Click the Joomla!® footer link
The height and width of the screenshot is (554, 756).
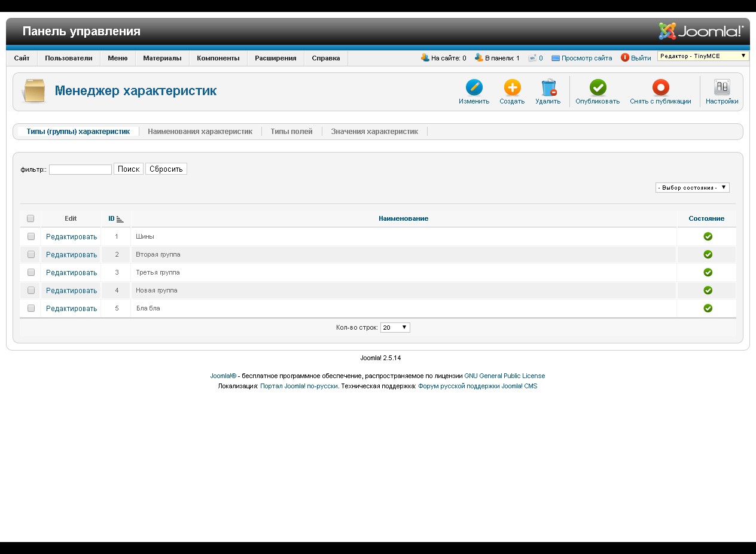(224, 376)
